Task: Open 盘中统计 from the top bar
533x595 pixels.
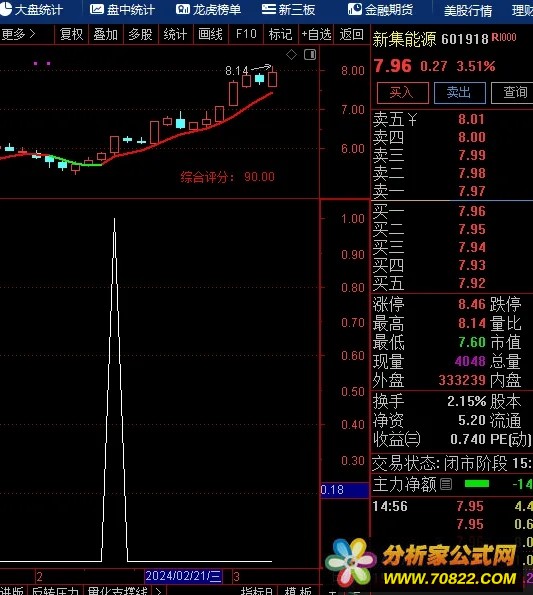Action: [x=122, y=9]
